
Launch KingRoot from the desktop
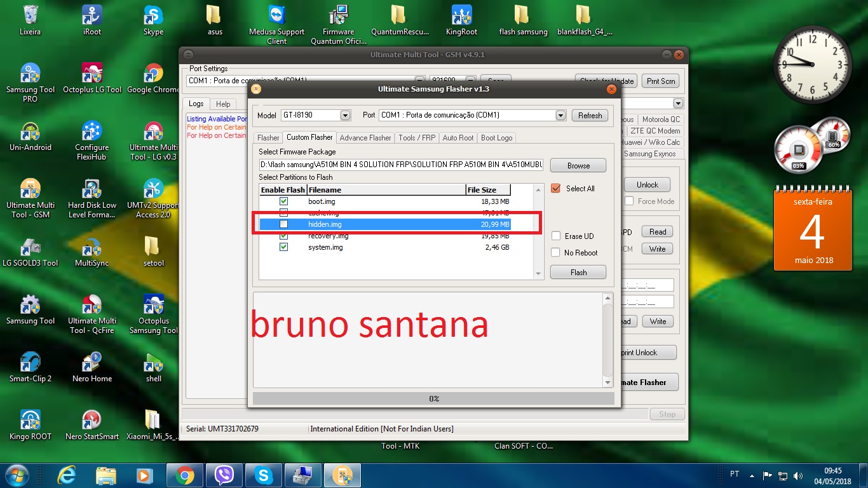click(x=461, y=19)
